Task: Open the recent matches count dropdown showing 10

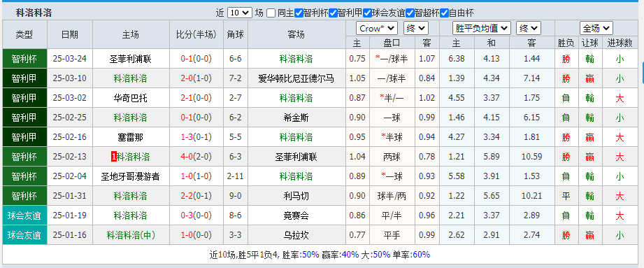Action: click(239, 13)
